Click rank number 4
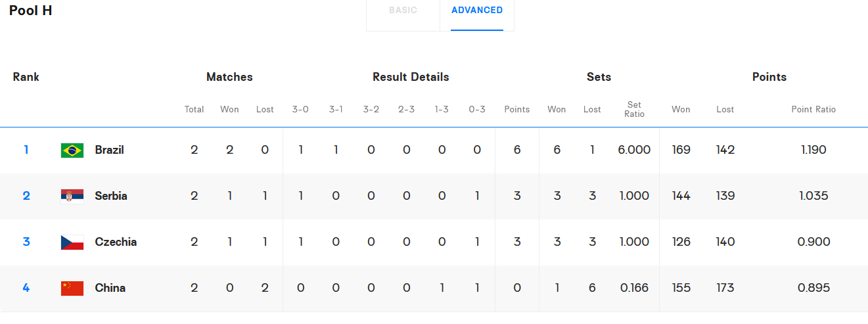 click(26, 288)
